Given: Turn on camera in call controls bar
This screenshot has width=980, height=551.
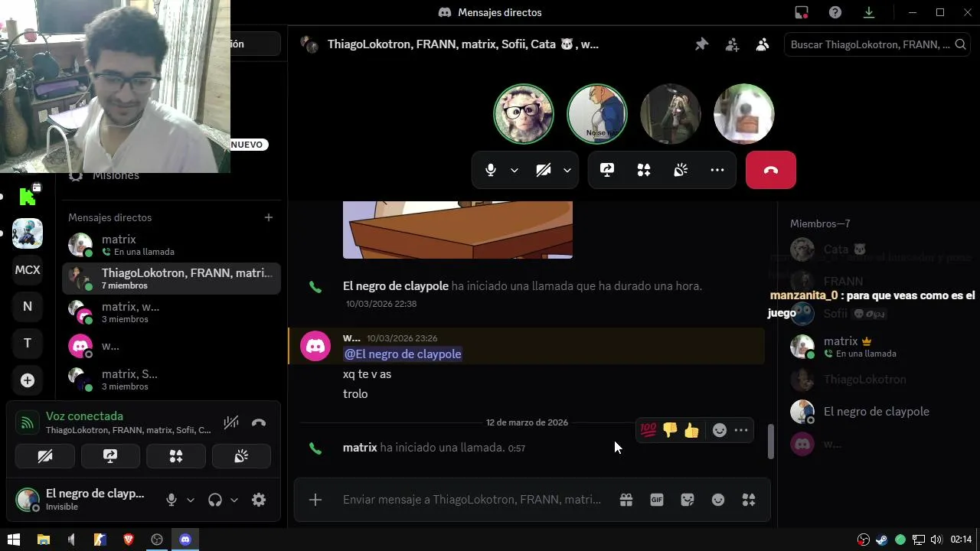Looking at the screenshot, I should pyautogui.click(x=544, y=170).
